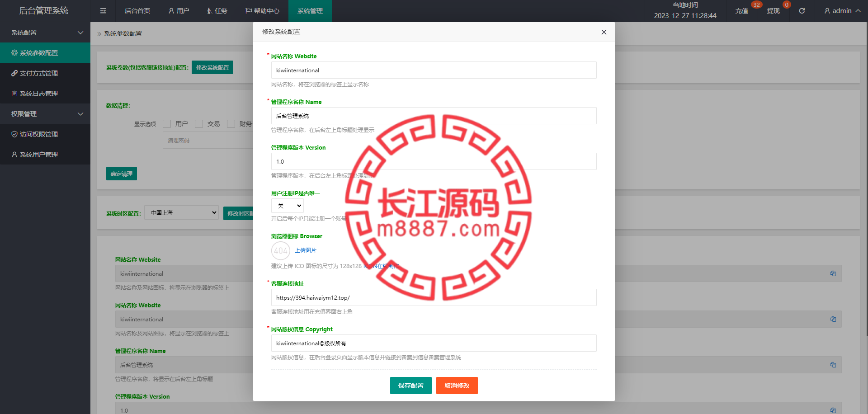Open 支付方式管理 in the sidebar

39,73
